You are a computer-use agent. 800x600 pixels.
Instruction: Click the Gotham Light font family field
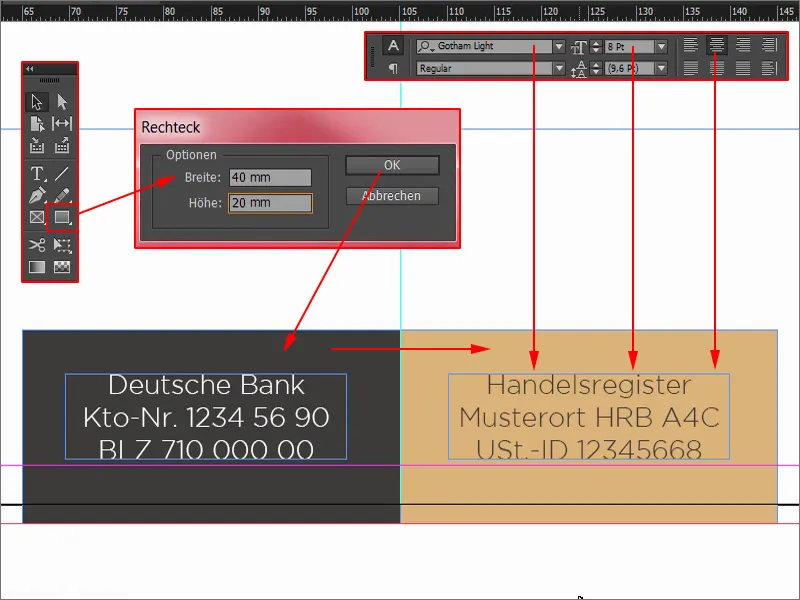click(x=485, y=46)
